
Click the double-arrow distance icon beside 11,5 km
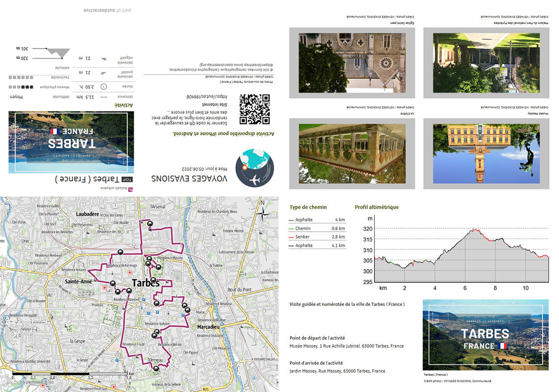(x=104, y=97)
